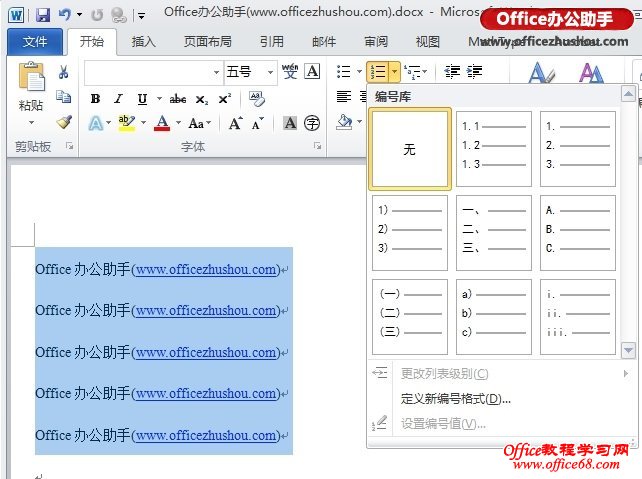Image resolution: width=642 pixels, height=479 pixels.
Task: Click the Shading paint bucket icon
Action: tap(344, 122)
